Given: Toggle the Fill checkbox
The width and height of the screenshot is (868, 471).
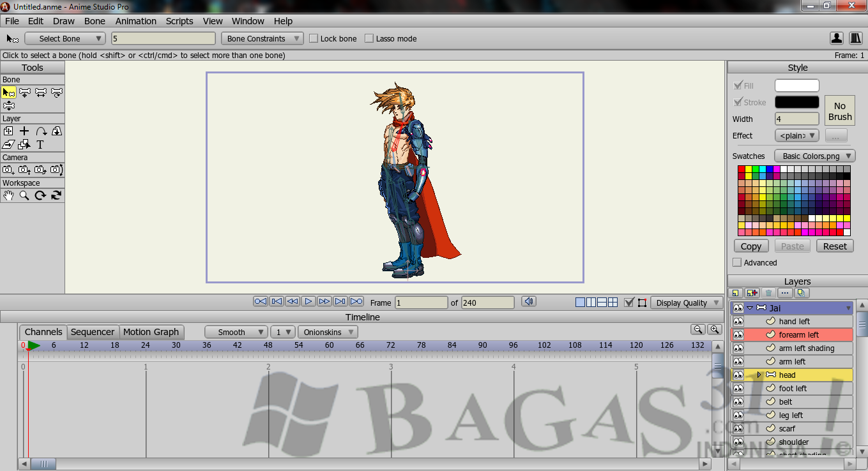Looking at the screenshot, I should point(738,85).
